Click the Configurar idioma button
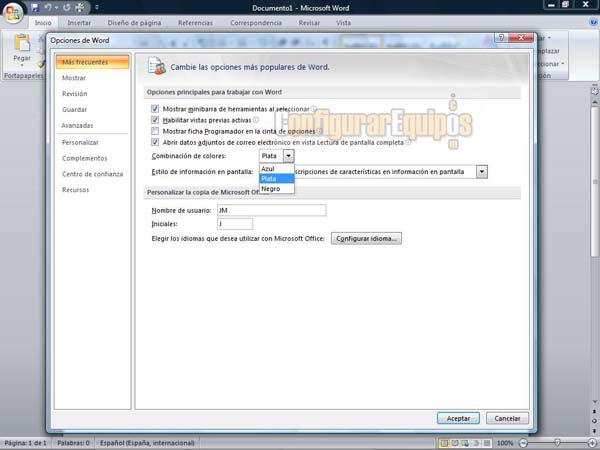The image size is (600, 450). click(366, 239)
